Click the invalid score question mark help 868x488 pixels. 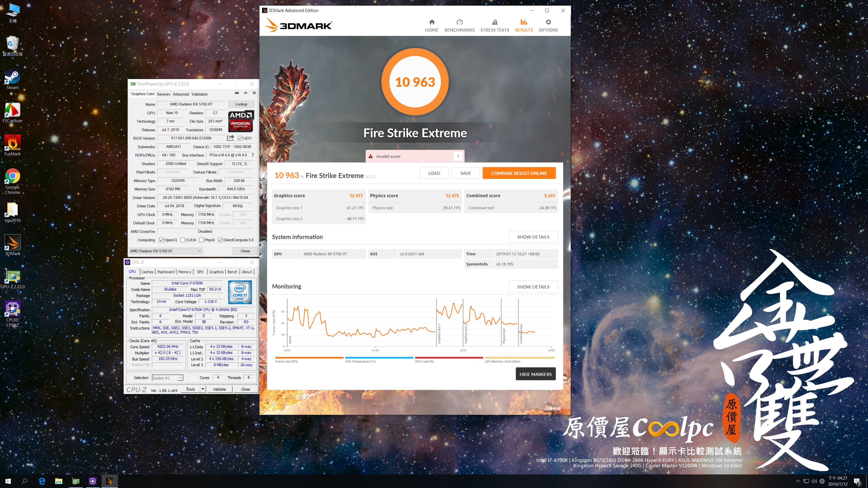(x=458, y=156)
